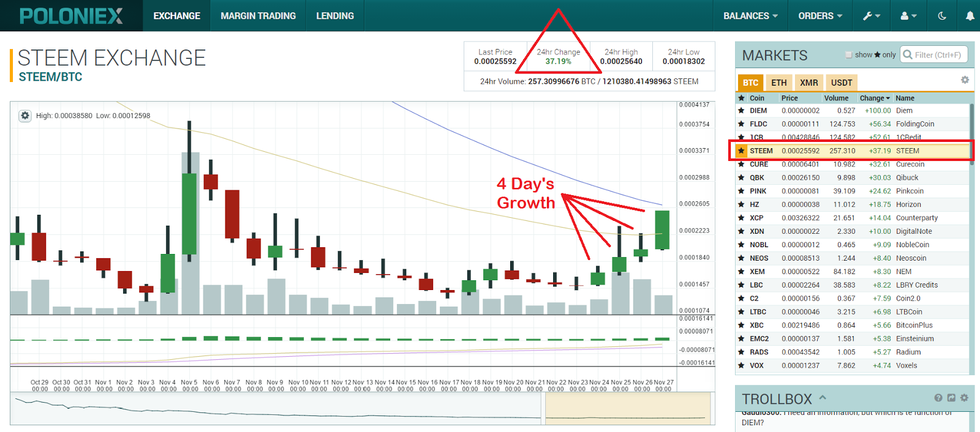The width and height of the screenshot is (980, 432).
Task: Click the Poloniex logo
Action: pos(71,16)
